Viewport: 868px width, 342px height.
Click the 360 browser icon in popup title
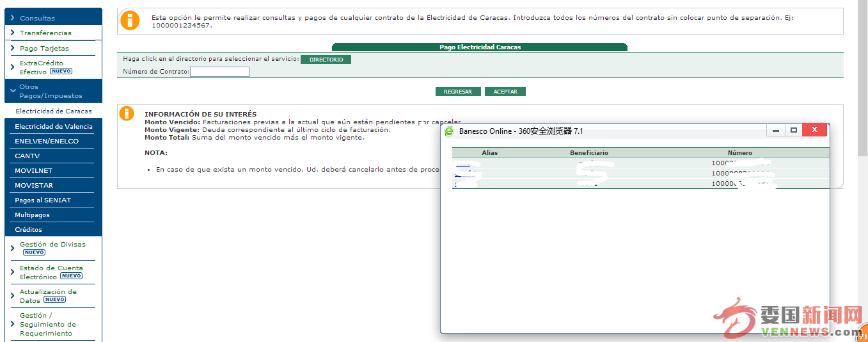coord(449,131)
